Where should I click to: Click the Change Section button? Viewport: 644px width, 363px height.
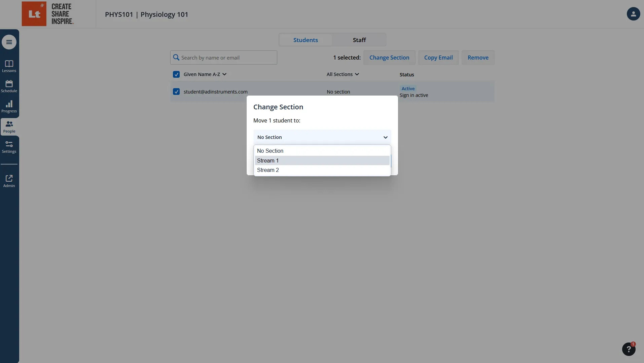click(389, 58)
